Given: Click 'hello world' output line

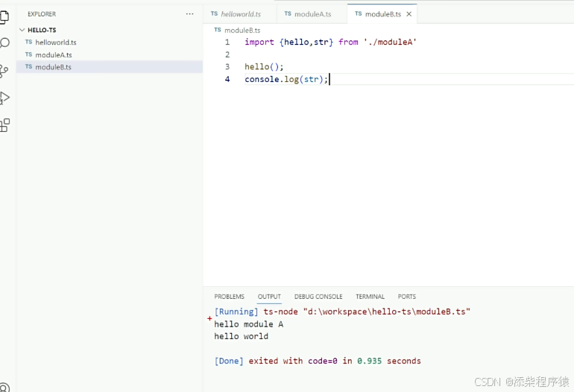Looking at the screenshot, I should point(241,336).
